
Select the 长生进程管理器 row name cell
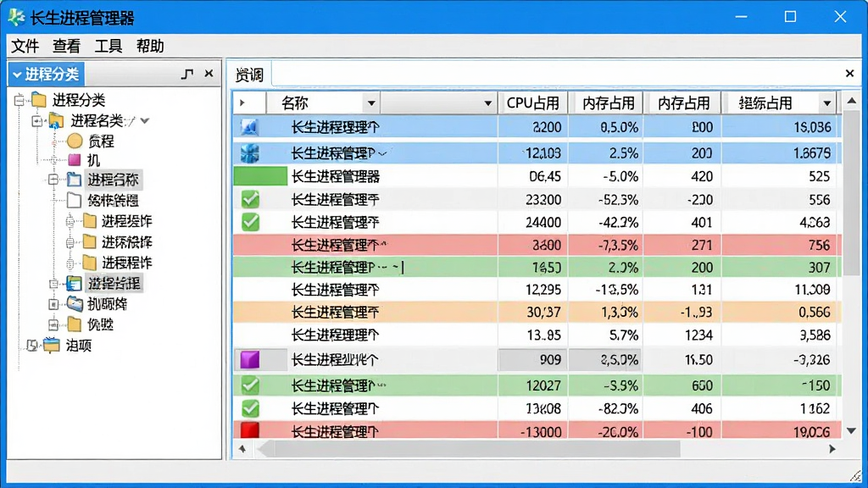point(336,176)
